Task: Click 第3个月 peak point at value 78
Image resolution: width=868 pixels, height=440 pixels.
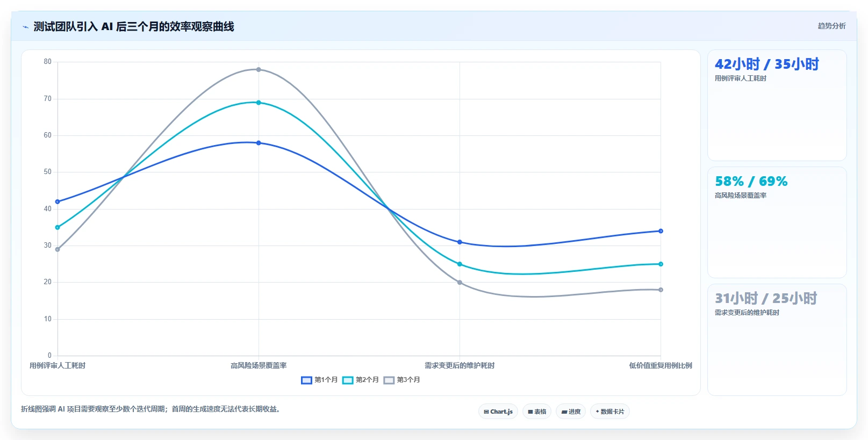Action: pos(259,69)
